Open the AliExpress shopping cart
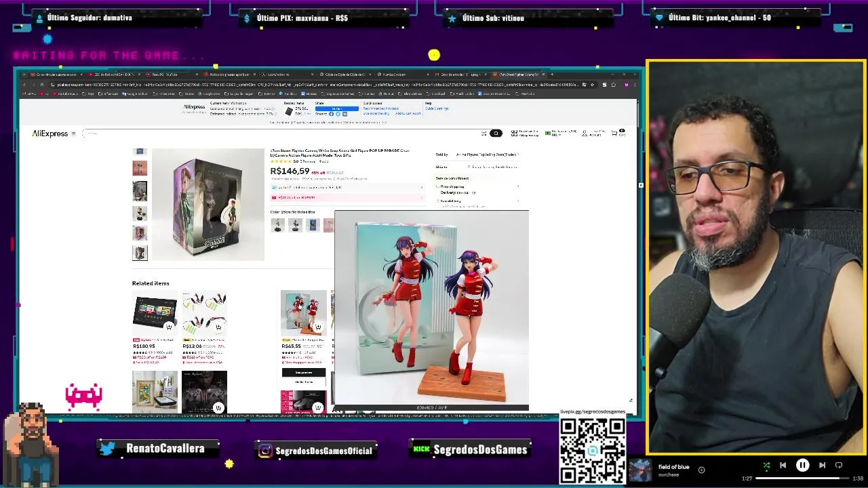 click(x=618, y=133)
